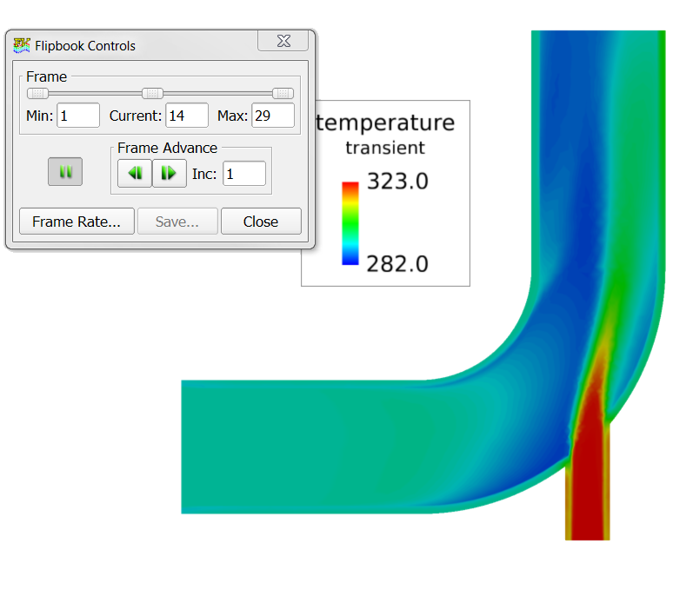This screenshot has height=616, width=673.
Task: Focus the Min frame input field
Action: pos(78,115)
